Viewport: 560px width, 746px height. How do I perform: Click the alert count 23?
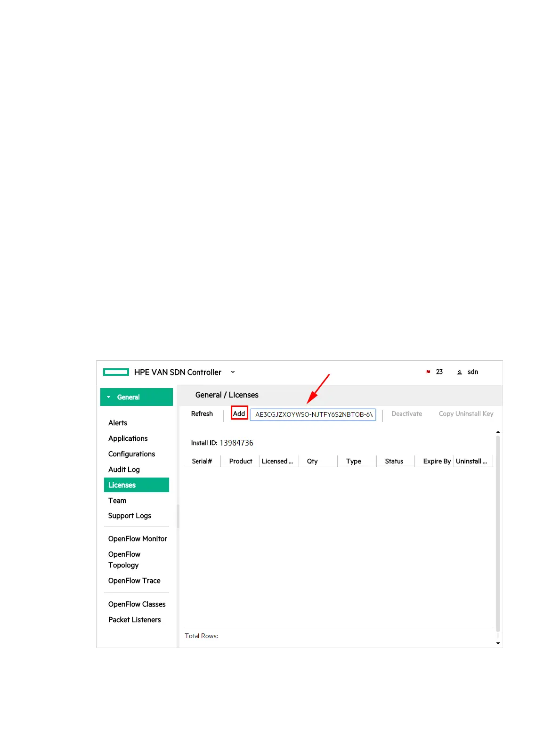[439, 372]
